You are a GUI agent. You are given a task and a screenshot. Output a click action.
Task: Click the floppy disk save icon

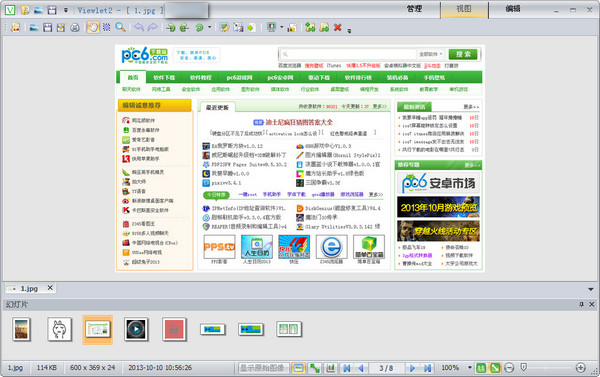coord(47,28)
